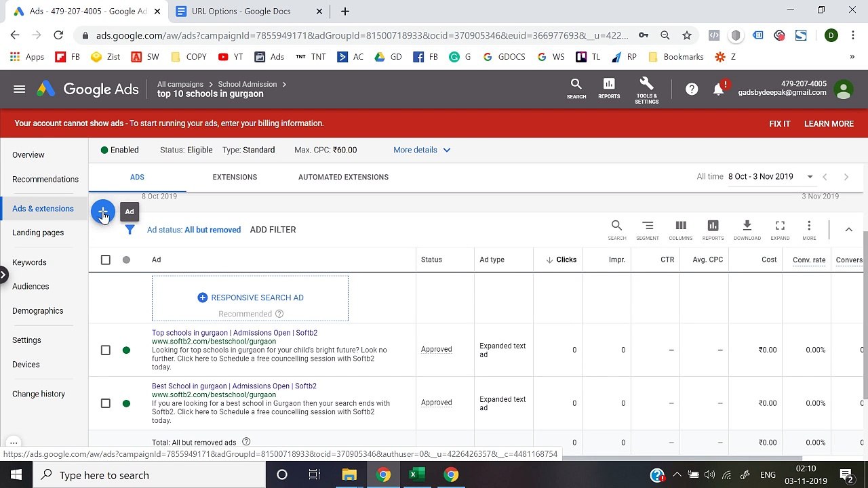Click the Google Ads logo
868x488 pixels.
point(88,89)
